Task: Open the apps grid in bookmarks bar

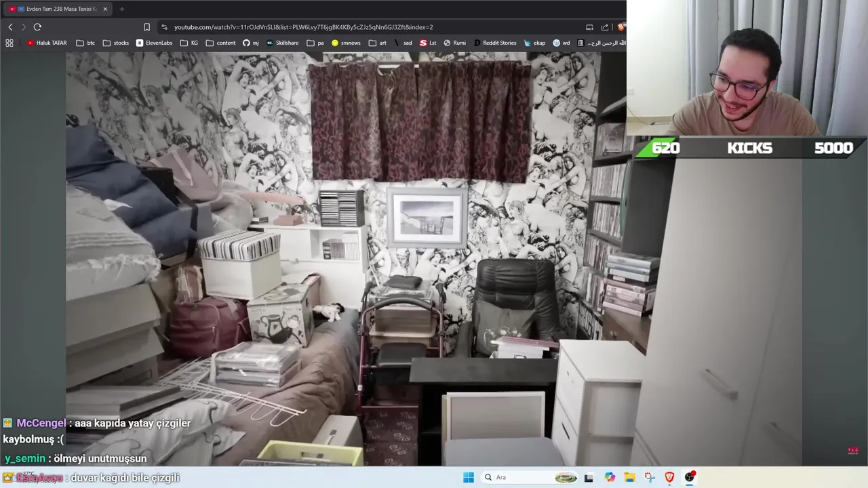Action: tap(9, 43)
